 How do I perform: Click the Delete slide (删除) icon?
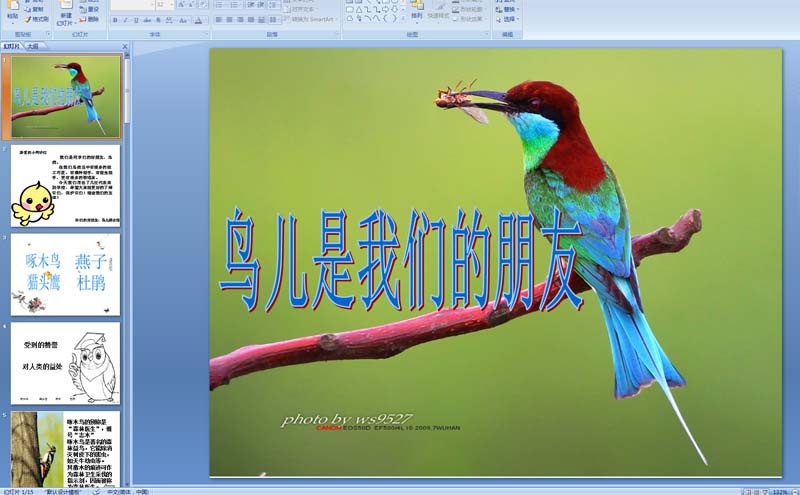[x=90, y=19]
